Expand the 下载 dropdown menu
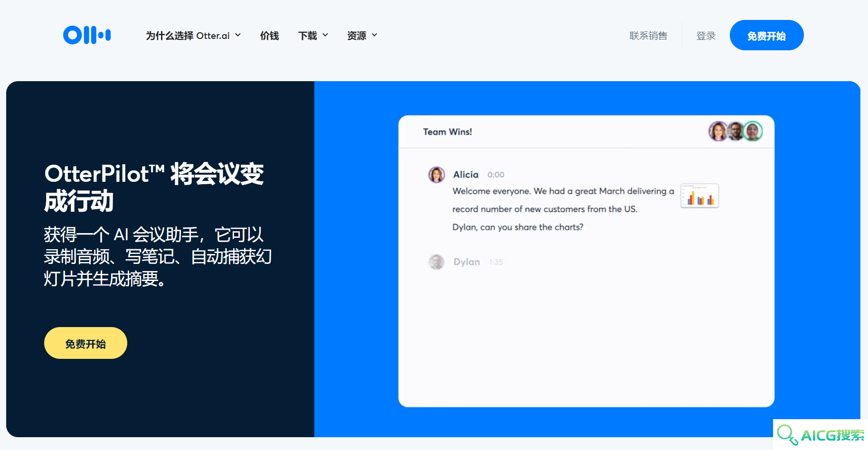The height and width of the screenshot is (450, 868). click(x=313, y=36)
